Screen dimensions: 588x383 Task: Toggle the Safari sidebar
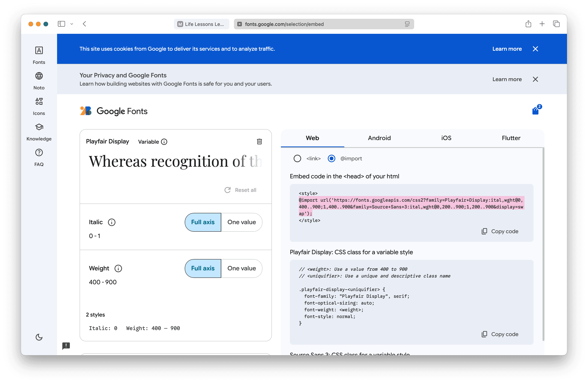(x=61, y=24)
